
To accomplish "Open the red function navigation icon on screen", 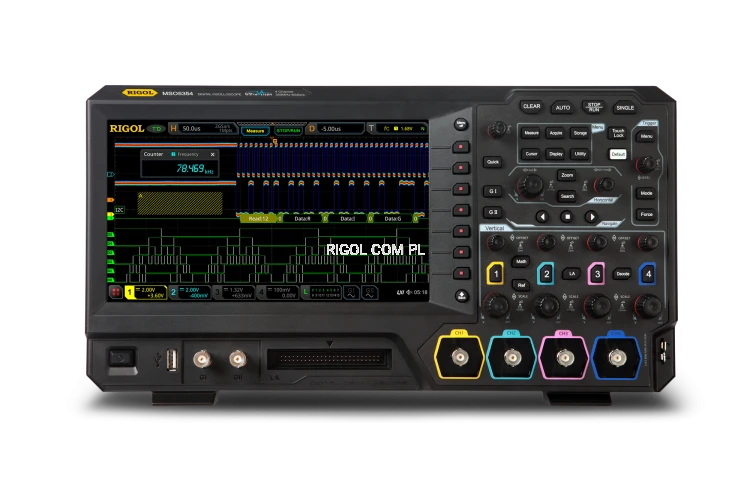I will [115, 292].
